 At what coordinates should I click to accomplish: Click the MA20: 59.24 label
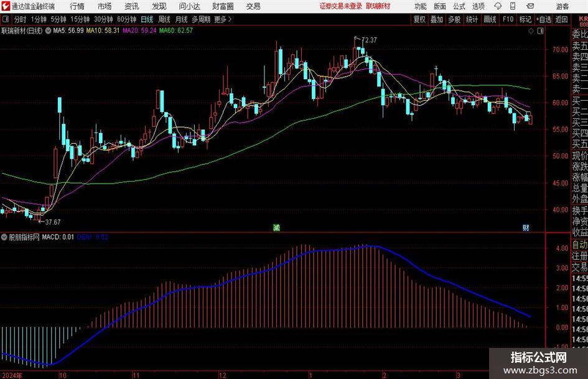[x=139, y=30]
